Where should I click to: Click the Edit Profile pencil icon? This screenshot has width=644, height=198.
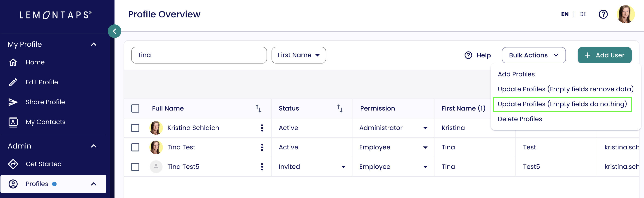click(x=13, y=82)
